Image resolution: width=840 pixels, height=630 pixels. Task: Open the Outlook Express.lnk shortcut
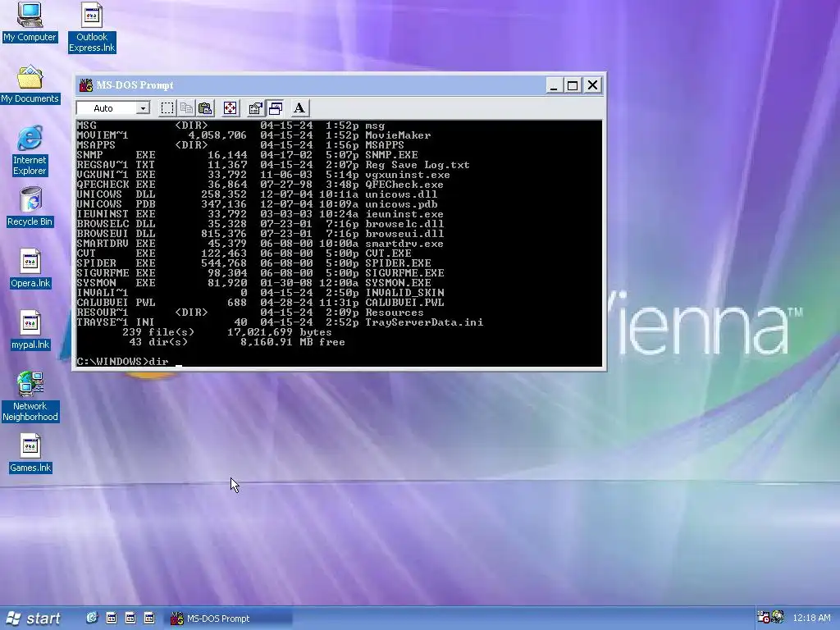92,27
